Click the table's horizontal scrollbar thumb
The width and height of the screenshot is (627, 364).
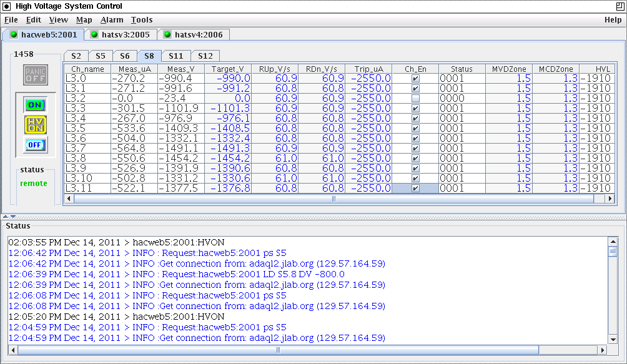(x=334, y=199)
